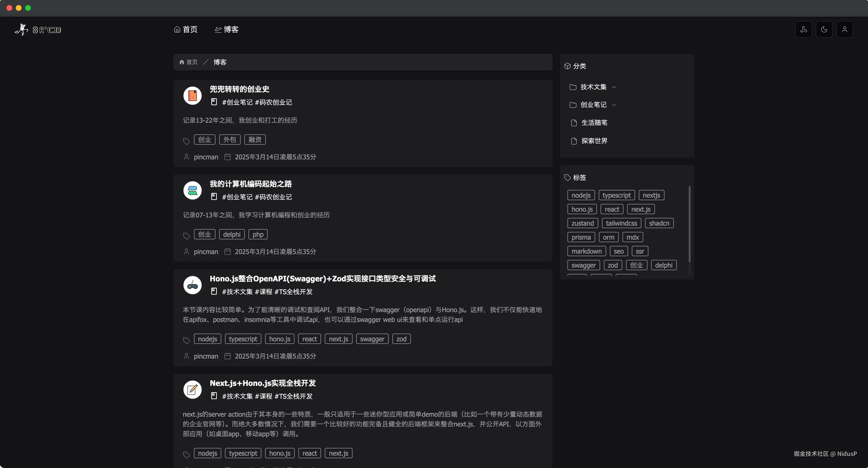Click the swagger tag under Hono.js post
Image resolution: width=868 pixels, height=468 pixels.
(x=372, y=339)
